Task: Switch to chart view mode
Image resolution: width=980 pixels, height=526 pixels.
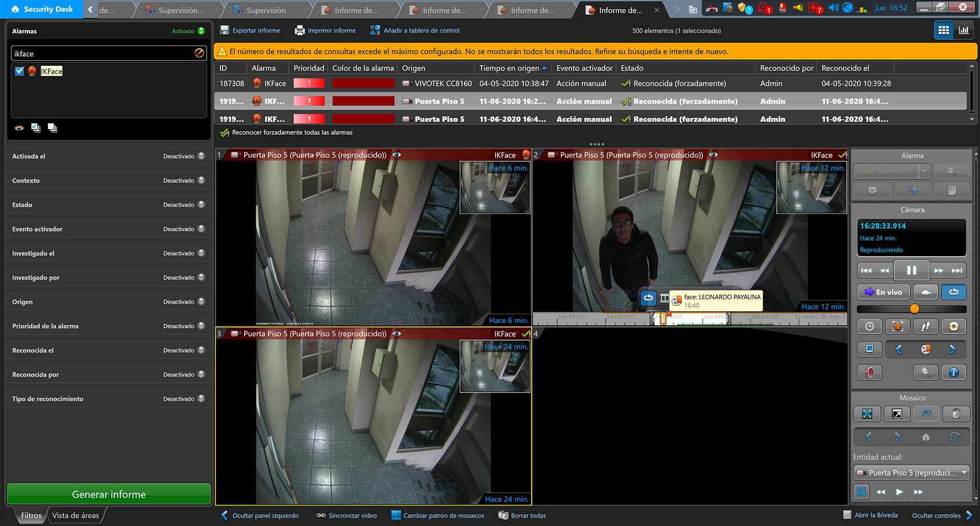Action: [964, 31]
